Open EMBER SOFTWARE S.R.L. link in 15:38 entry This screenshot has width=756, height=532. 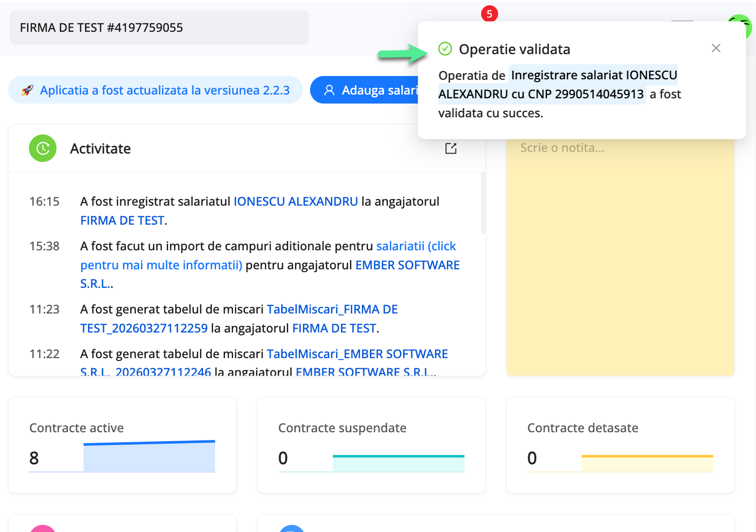click(270, 274)
